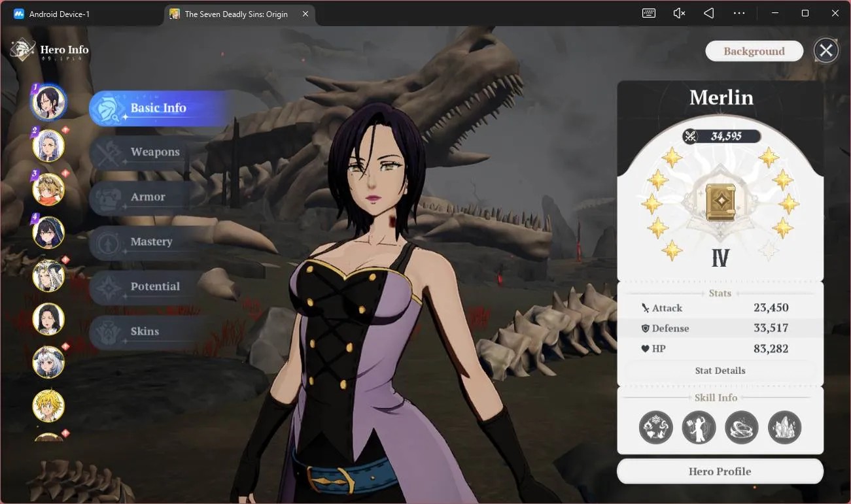851x504 pixels.
Task: Open the Hero Profile
Action: click(x=720, y=471)
